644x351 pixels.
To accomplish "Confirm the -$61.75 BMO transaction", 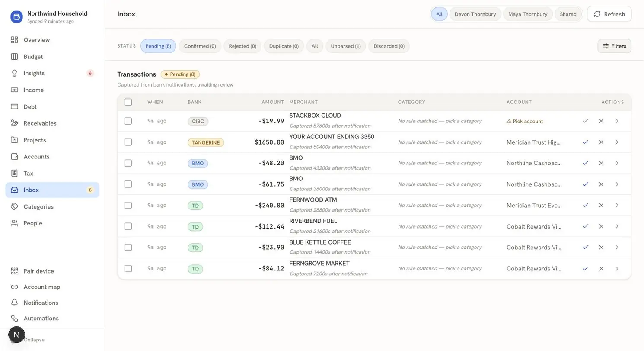I will tap(585, 184).
